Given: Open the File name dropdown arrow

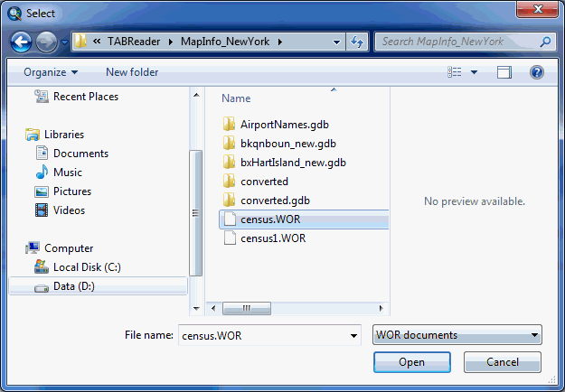Looking at the screenshot, I should (x=353, y=335).
